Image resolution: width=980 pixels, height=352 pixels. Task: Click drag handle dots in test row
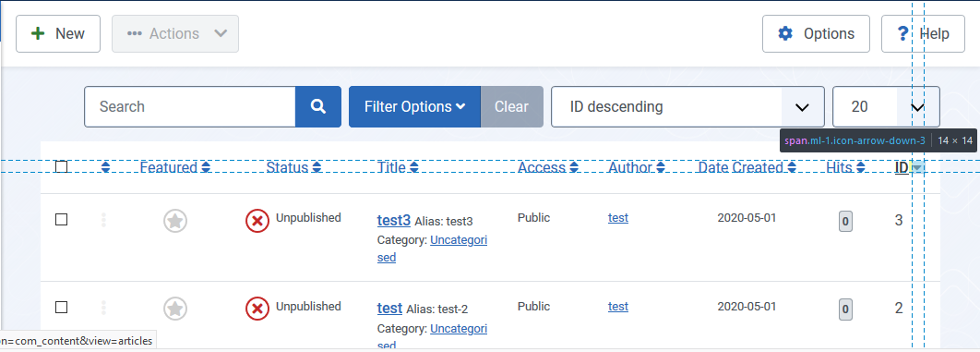[103, 308]
